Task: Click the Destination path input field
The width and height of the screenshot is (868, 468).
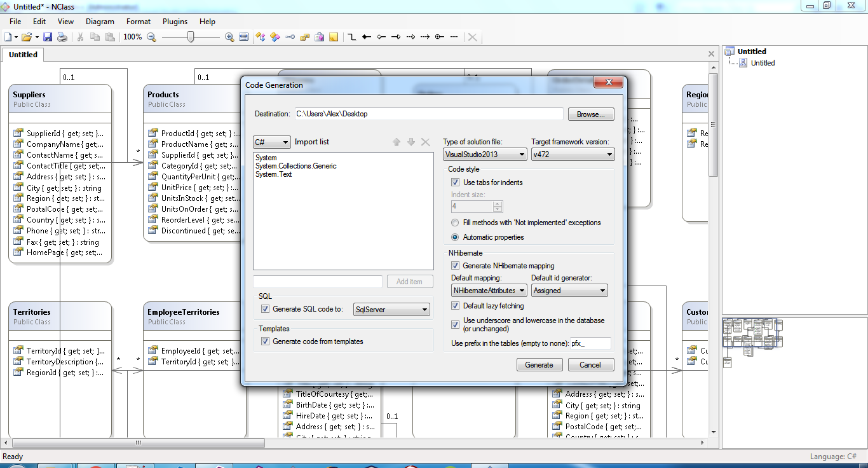Action: pyautogui.click(x=428, y=114)
